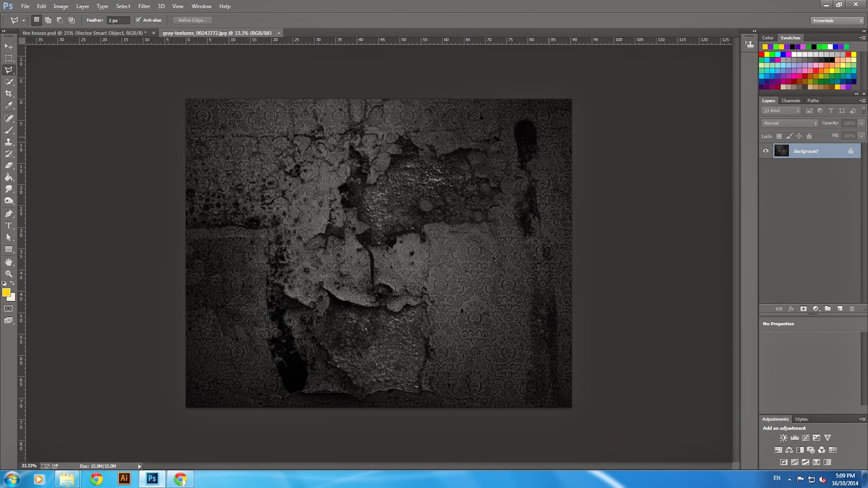Select the Zoom tool in toolbar

pyautogui.click(x=9, y=274)
